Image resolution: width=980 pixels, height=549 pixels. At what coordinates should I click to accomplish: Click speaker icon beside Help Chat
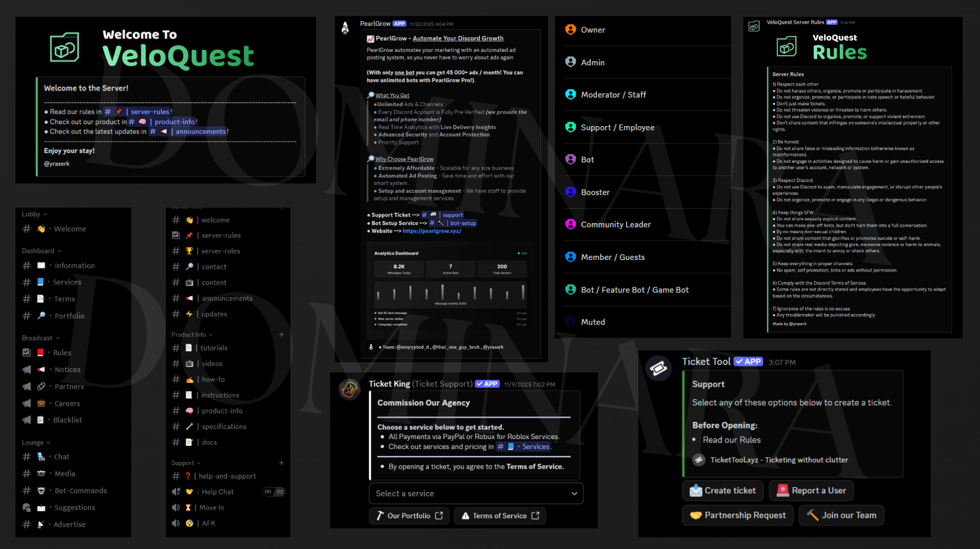tap(176, 492)
